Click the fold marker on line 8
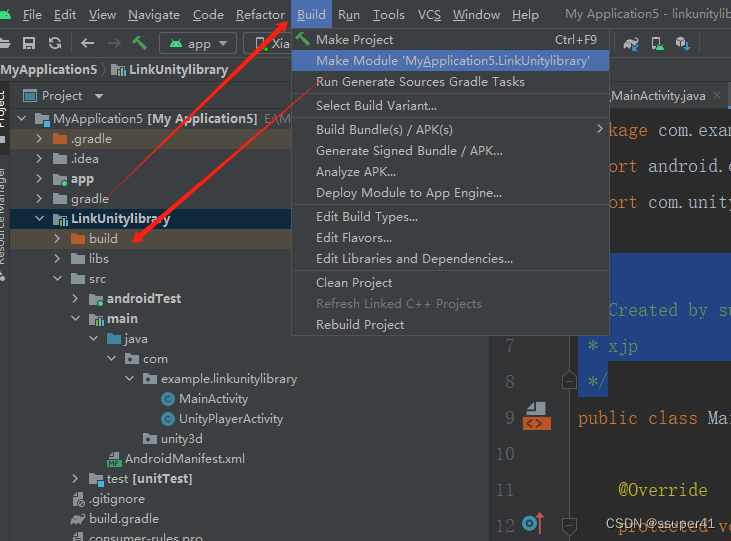This screenshot has width=731, height=541. click(569, 381)
